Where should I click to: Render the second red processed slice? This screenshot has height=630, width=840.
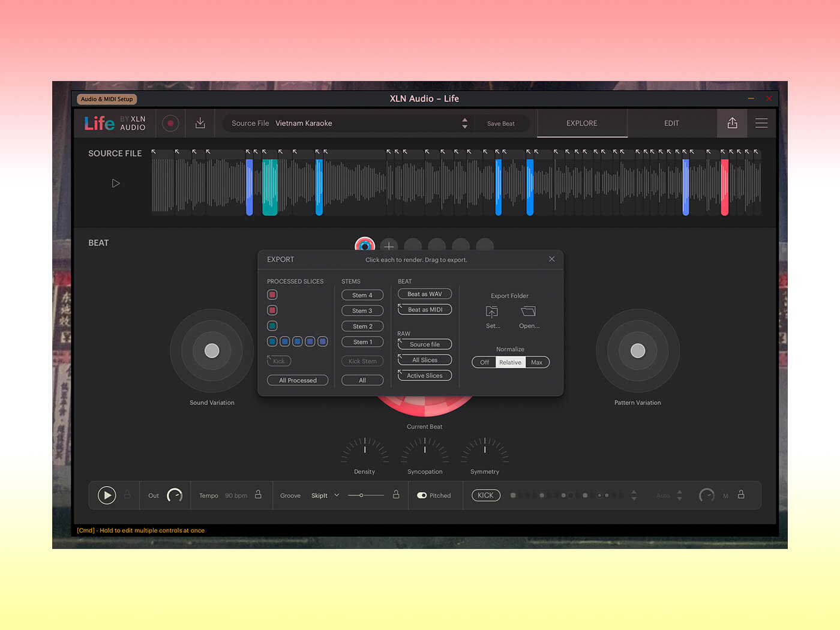pyautogui.click(x=272, y=310)
